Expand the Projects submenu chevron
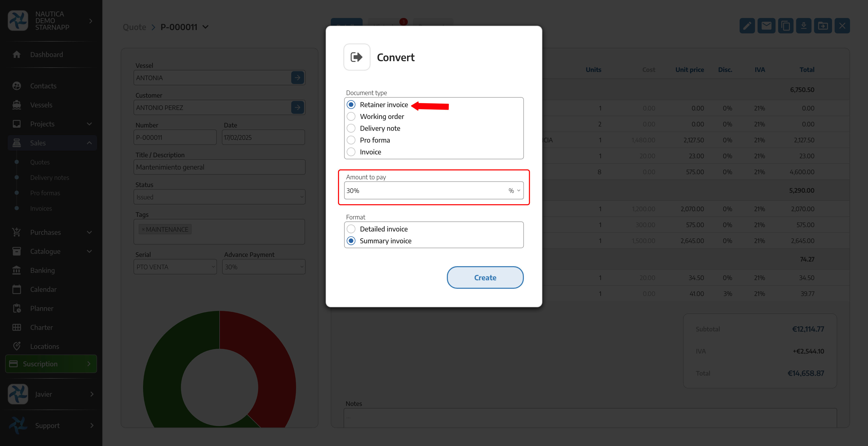868x446 pixels. (x=89, y=124)
